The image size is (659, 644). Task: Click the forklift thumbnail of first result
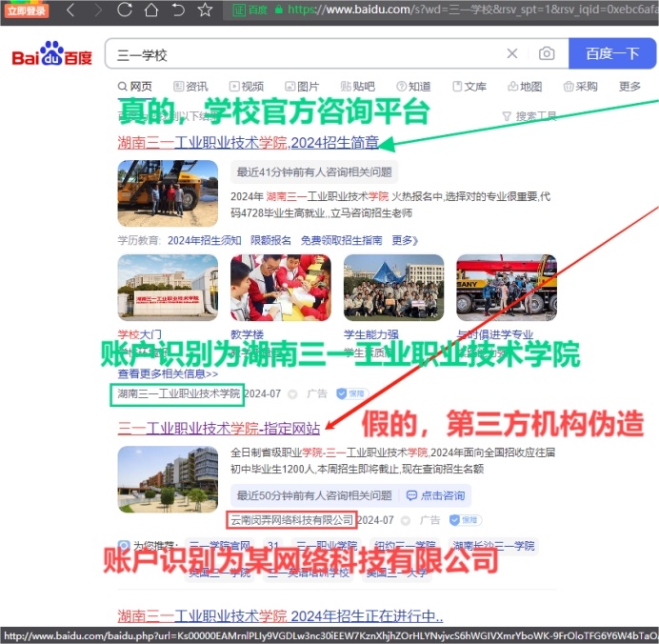[x=168, y=193]
